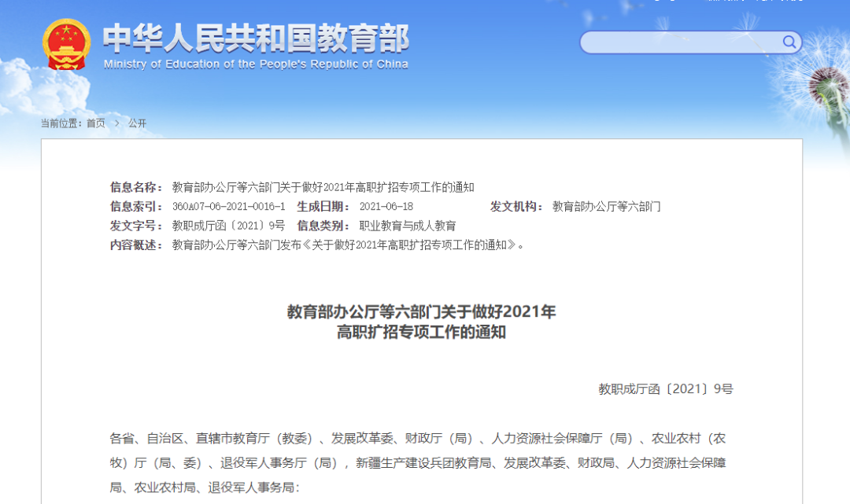Click the 内容概述 summary text
The height and width of the screenshot is (504, 850).
click(348, 245)
